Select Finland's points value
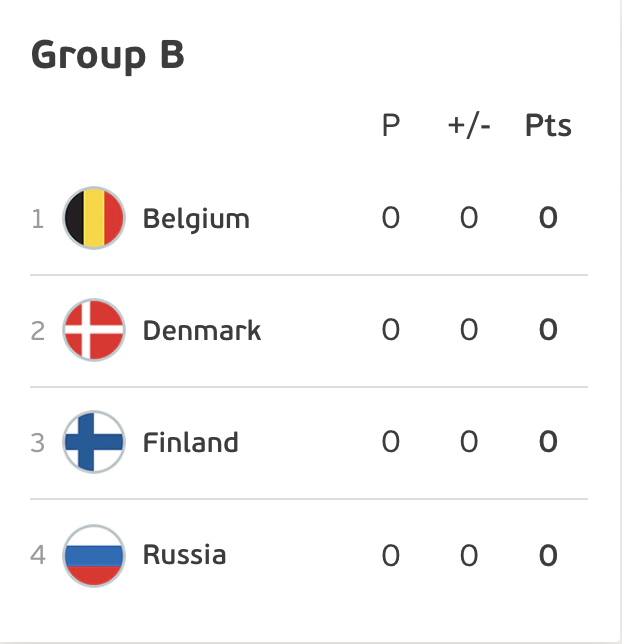 coord(548,442)
